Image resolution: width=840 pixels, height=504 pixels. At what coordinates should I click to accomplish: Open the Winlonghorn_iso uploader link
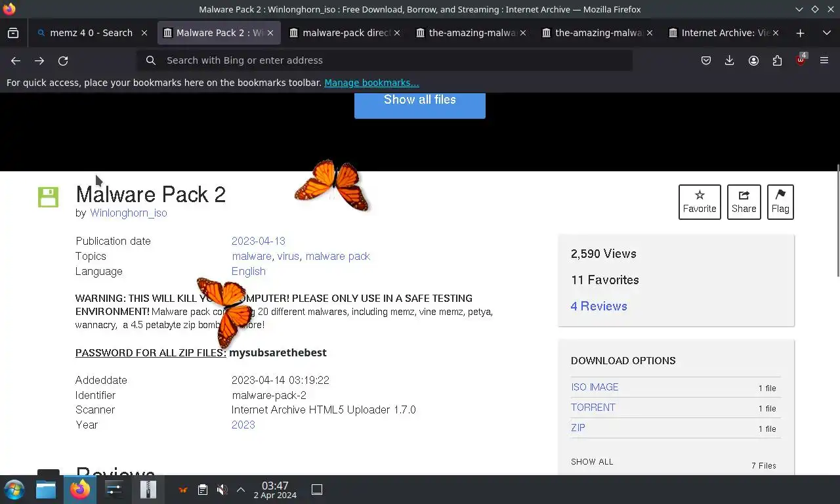point(129,213)
